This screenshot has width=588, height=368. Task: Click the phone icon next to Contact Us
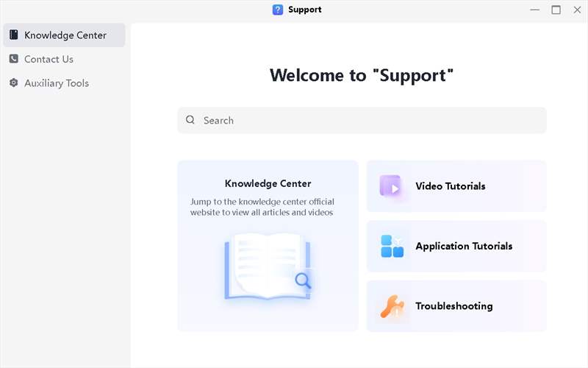tap(14, 59)
